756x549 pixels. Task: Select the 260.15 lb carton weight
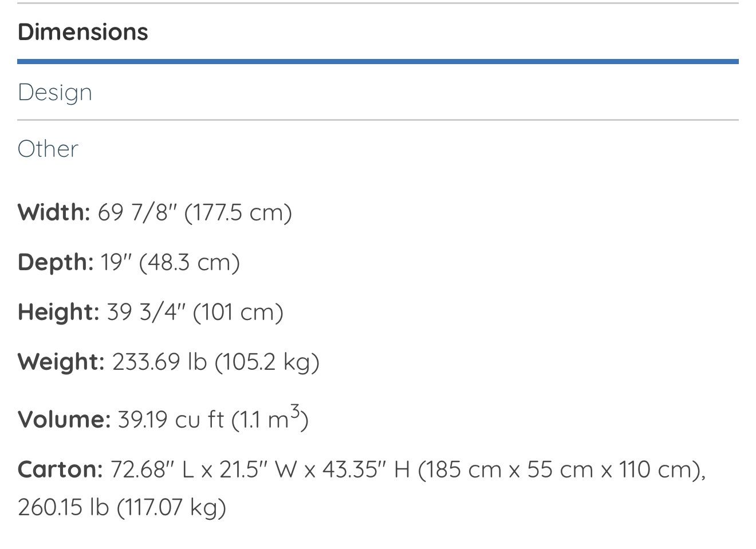click(x=63, y=507)
